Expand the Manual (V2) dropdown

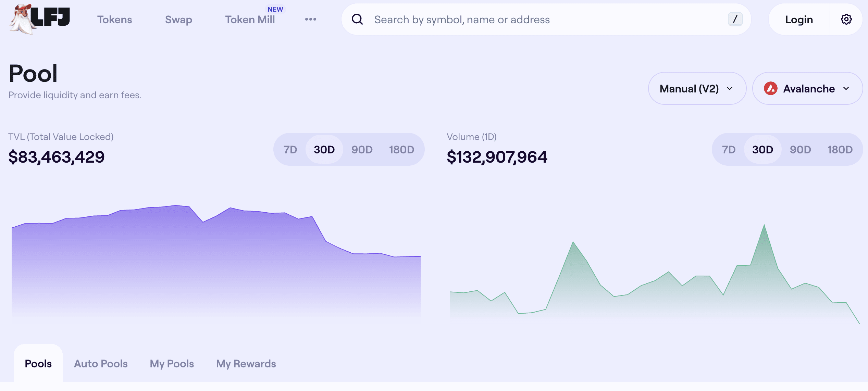click(x=697, y=89)
